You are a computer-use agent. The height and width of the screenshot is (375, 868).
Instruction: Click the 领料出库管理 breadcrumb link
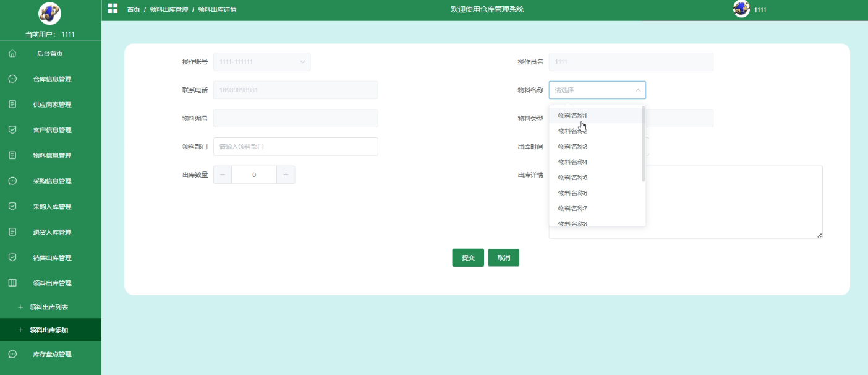(169, 10)
